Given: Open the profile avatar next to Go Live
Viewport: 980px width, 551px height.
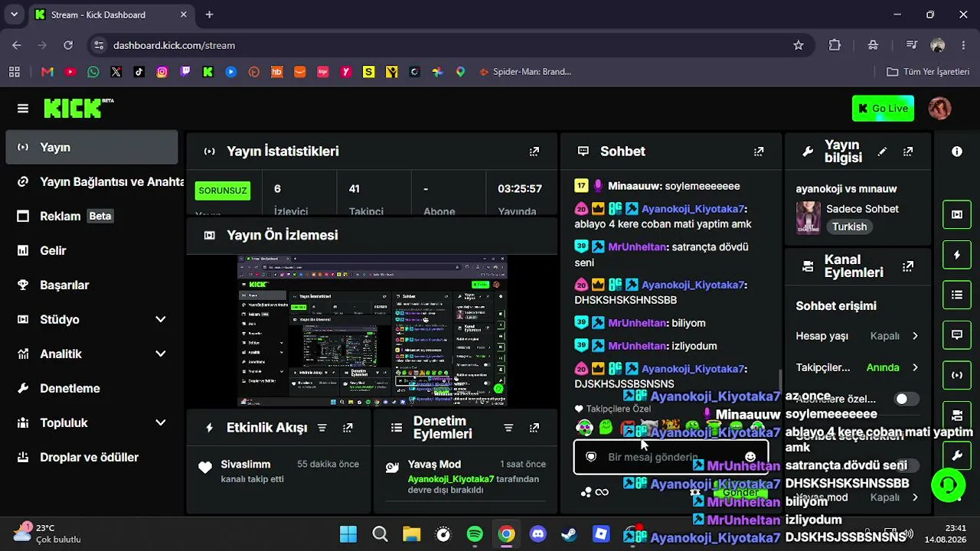Looking at the screenshot, I should click(x=939, y=108).
